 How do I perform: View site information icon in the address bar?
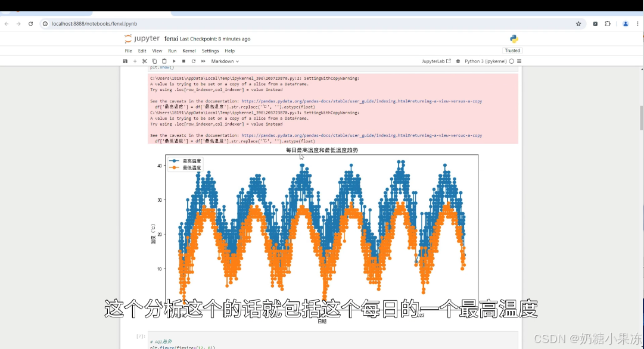(45, 24)
